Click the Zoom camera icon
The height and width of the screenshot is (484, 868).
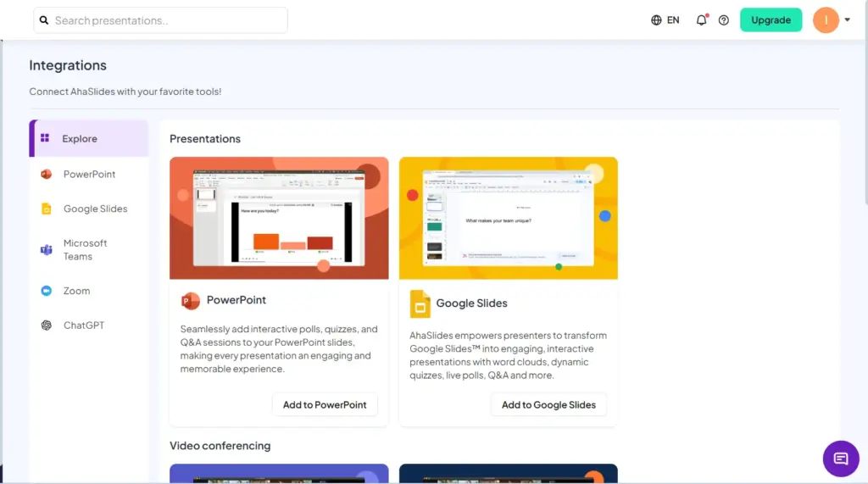pos(47,291)
